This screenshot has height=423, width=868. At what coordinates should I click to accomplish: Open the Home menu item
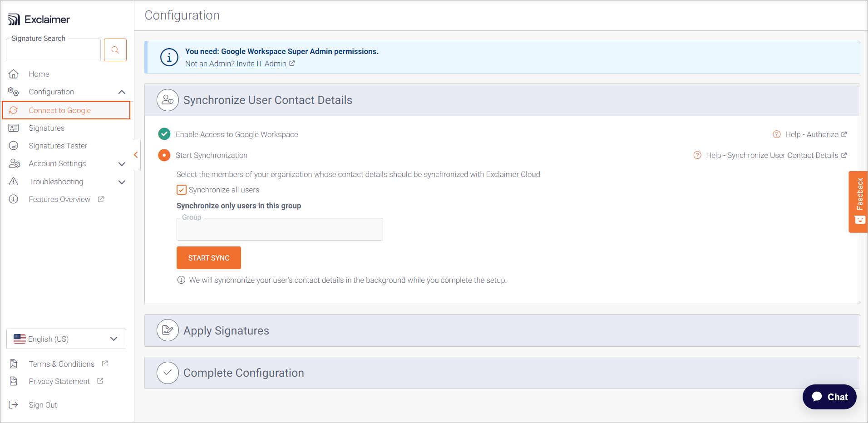(39, 74)
